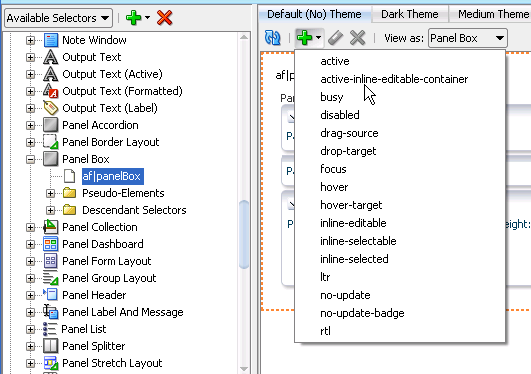Click the Output Text (Formatted) icon
This screenshot has height=374, width=531.
click(51, 91)
